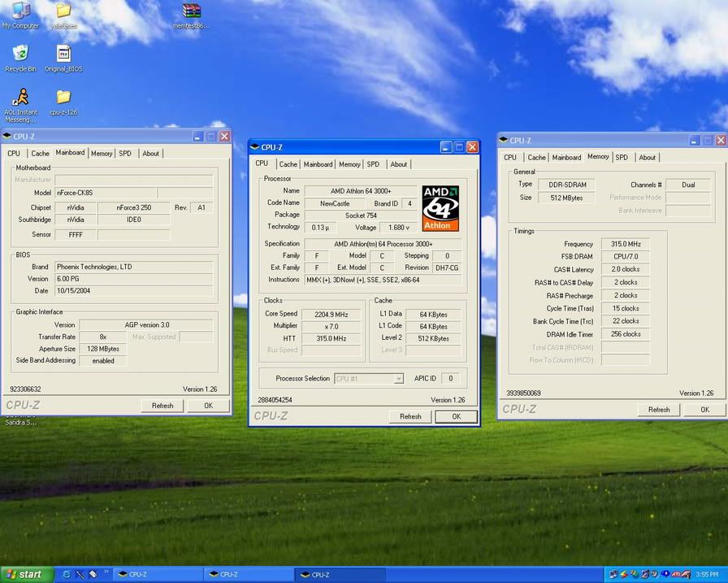Expand the quick launch overflow chevron

(106, 572)
